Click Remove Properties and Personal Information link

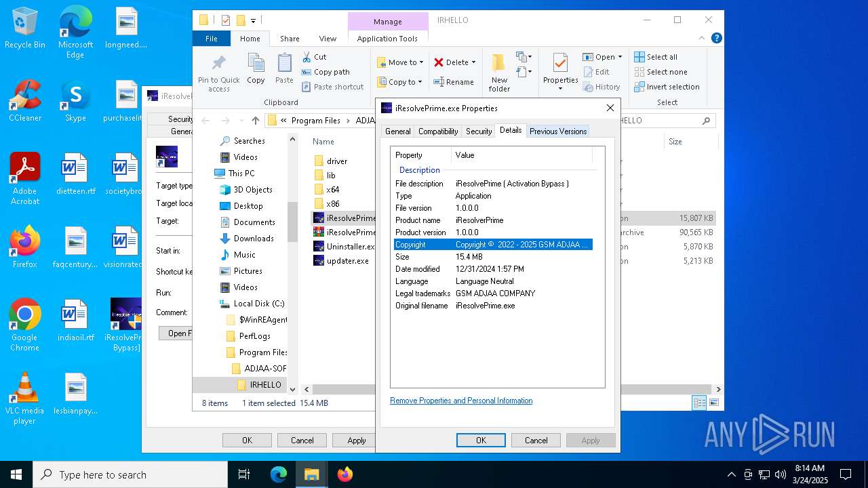coord(461,401)
